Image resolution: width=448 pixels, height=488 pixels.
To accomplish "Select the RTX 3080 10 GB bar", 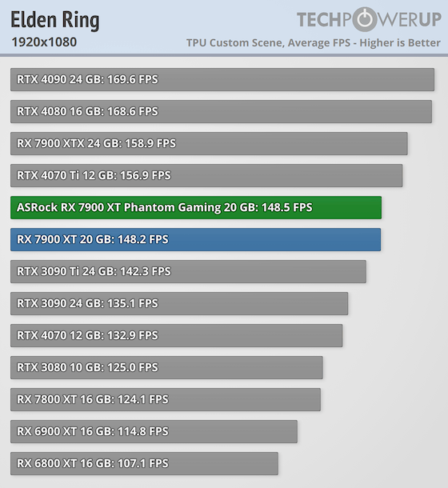I will (x=166, y=367).
